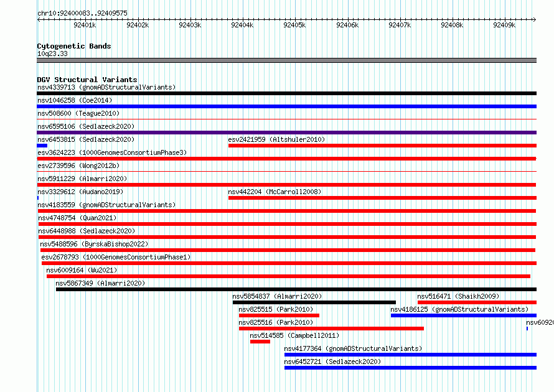Click the nsv6453815 (Sedlazeck2020) label
The image size is (554, 392).
pos(86,139)
